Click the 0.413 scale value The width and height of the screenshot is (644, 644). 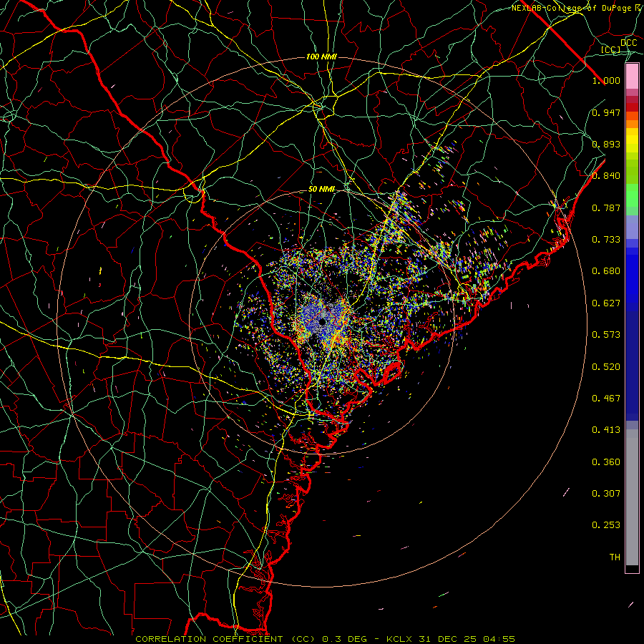(606, 430)
